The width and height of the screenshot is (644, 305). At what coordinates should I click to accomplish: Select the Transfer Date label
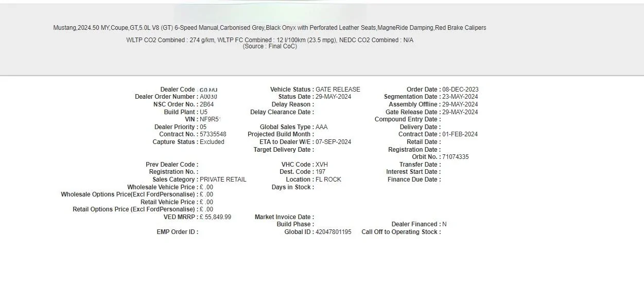[x=420, y=165]
